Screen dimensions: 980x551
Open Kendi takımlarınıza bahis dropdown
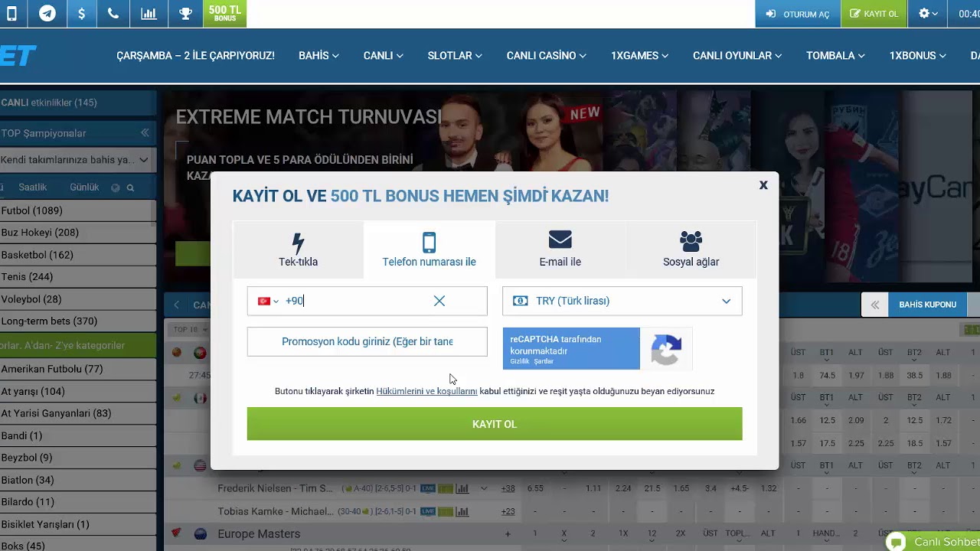pos(77,160)
